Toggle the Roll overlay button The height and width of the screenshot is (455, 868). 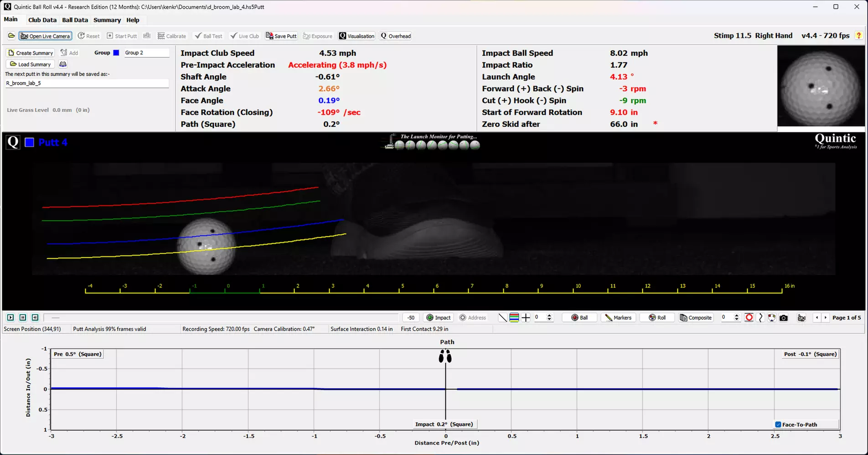(657, 318)
